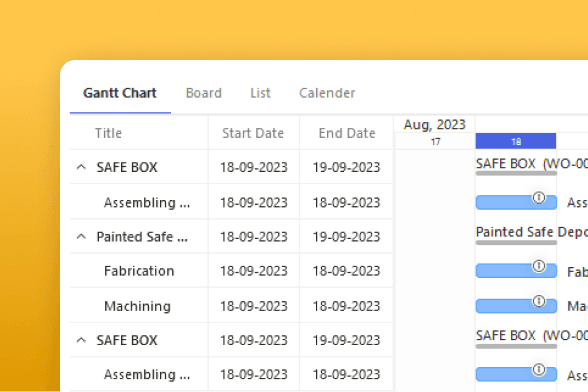Click the Machining blue progress bar

(516, 306)
